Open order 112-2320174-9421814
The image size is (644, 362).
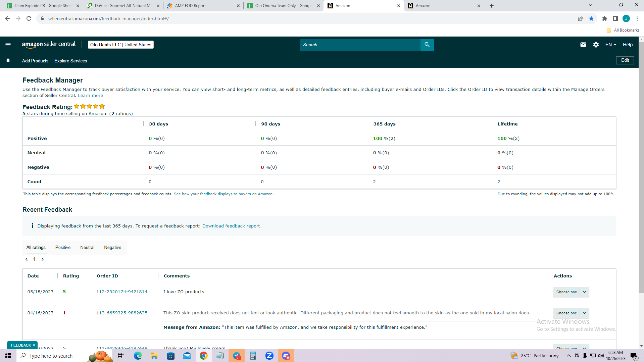(x=122, y=292)
